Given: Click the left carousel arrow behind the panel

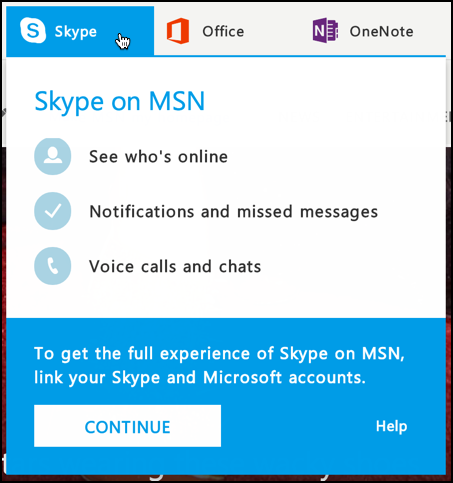Looking at the screenshot, I should tap(3, 113).
